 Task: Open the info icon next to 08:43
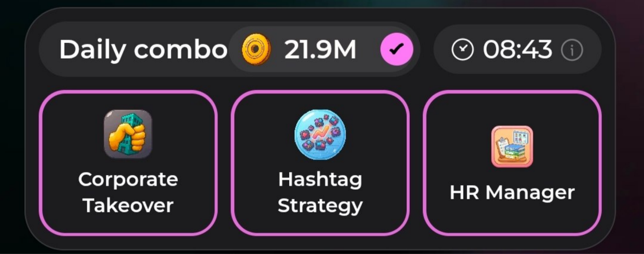tap(572, 50)
